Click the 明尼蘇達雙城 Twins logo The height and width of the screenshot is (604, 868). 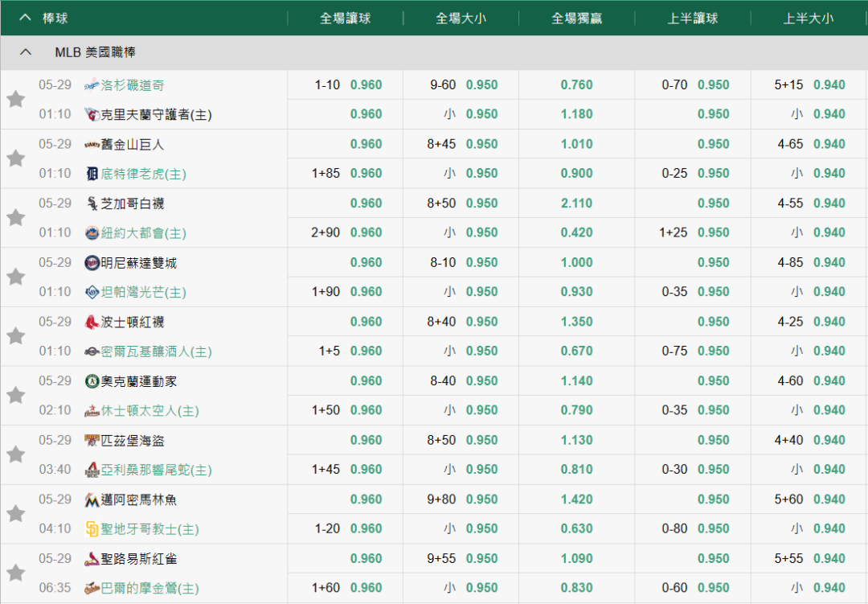tap(92, 263)
